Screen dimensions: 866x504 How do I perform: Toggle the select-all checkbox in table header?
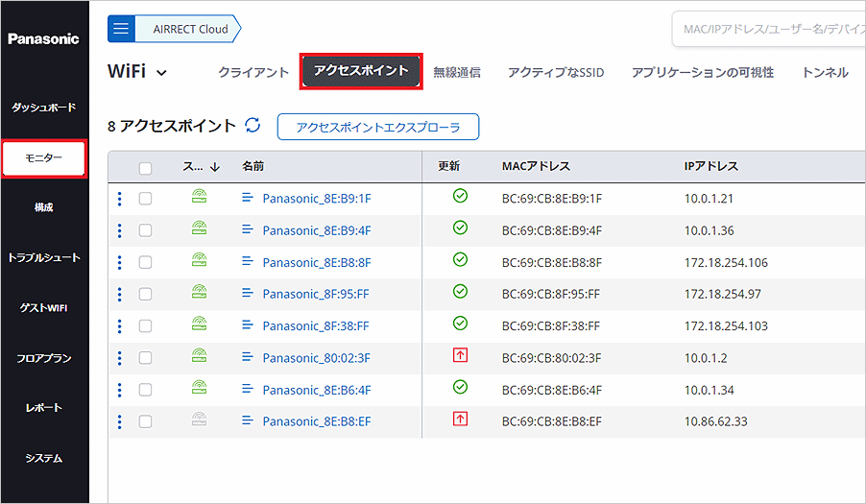145,168
